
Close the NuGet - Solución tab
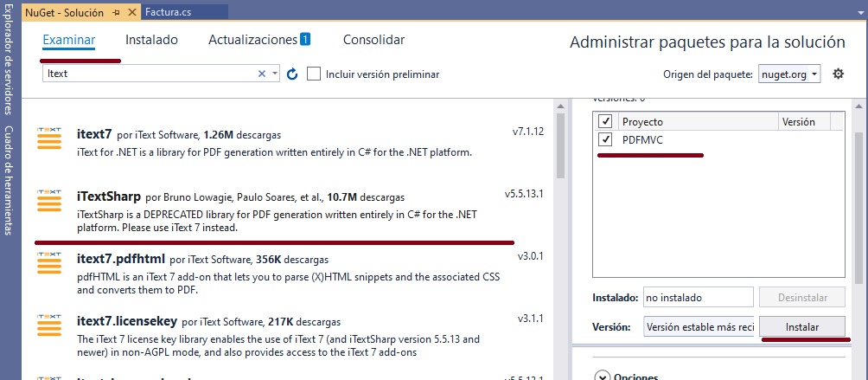pyautogui.click(x=131, y=12)
